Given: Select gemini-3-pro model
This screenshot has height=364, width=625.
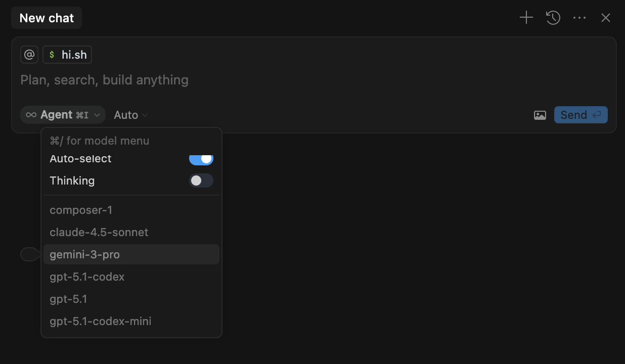Looking at the screenshot, I should coord(85,254).
